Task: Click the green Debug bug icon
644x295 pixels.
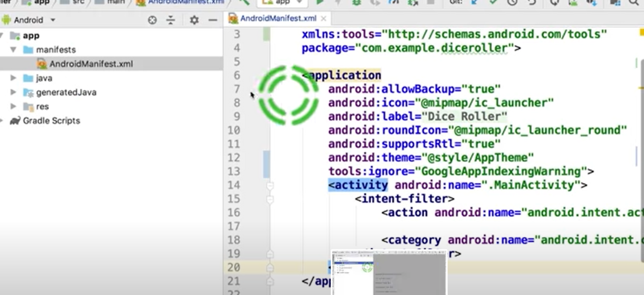Action: click(356, 2)
